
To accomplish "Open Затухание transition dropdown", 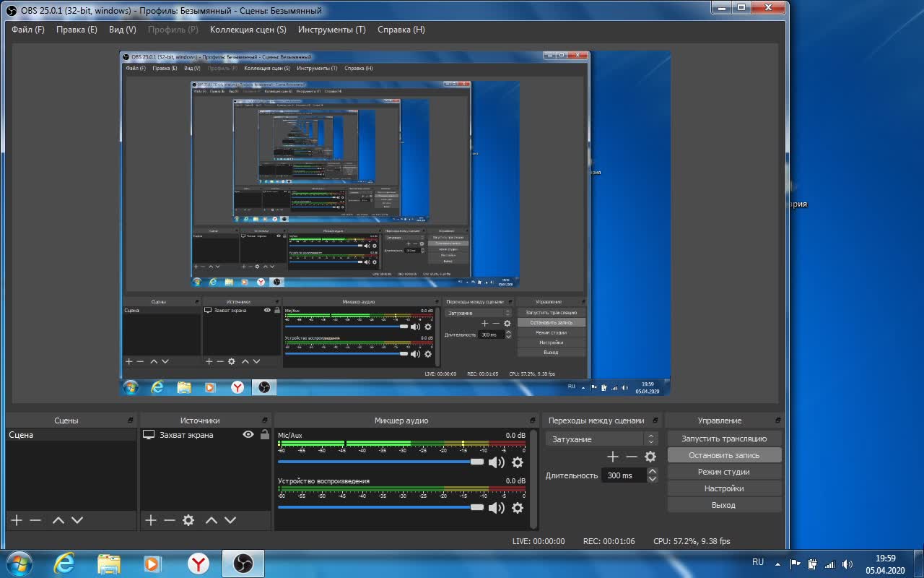I will coord(601,439).
